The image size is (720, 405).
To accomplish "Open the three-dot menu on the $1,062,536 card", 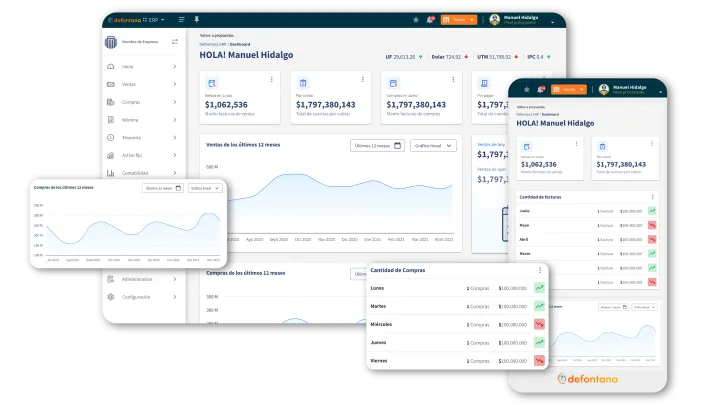I will (x=271, y=79).
